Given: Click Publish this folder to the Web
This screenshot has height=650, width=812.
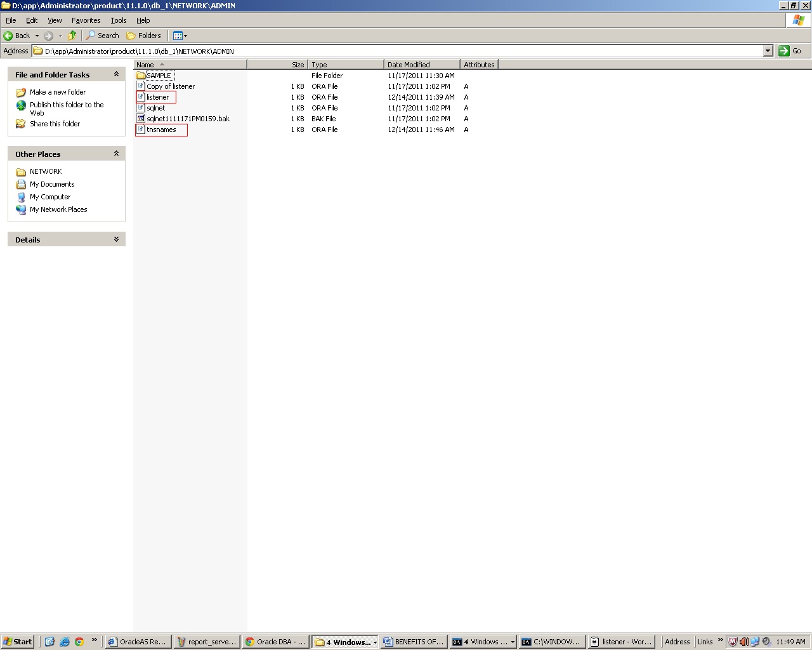Looking at the screenshot, I should pyautogui.click(x=65, y=105).
